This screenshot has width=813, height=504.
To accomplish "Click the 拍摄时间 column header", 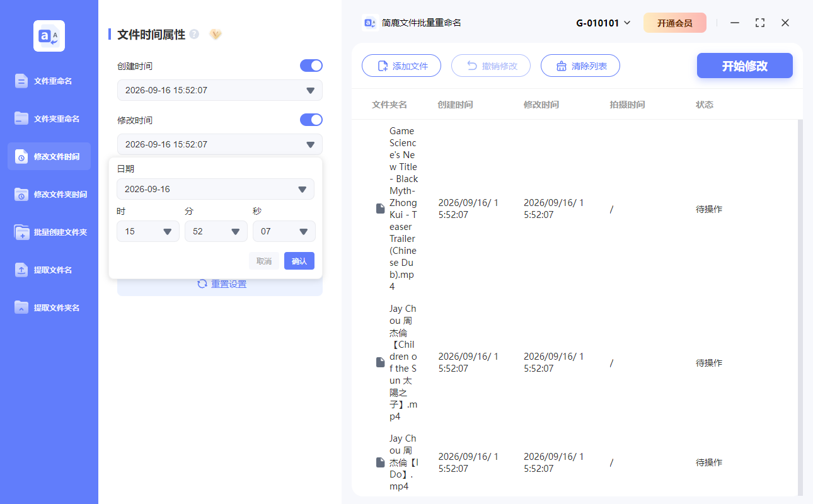I will click(x=627, y=105).
